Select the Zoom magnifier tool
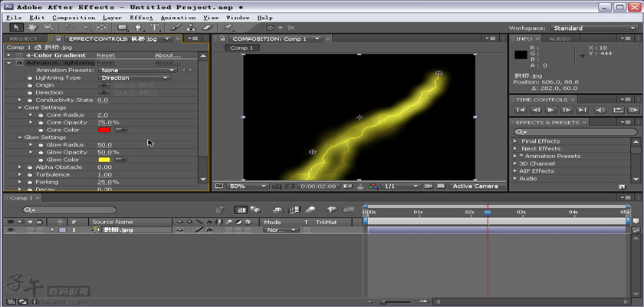Image resolution: width=644 pixels, height=307 pixels. 48,28
